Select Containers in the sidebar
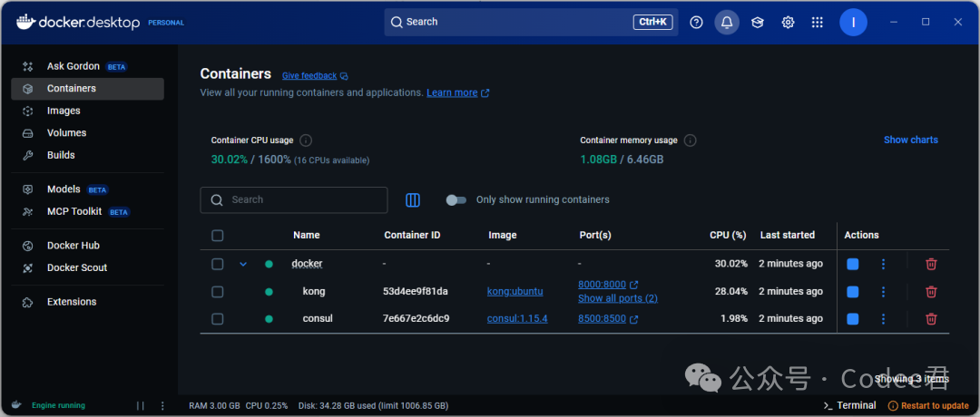Image resolution: width=980 pixels, height=417 pixels. point(87,89)
